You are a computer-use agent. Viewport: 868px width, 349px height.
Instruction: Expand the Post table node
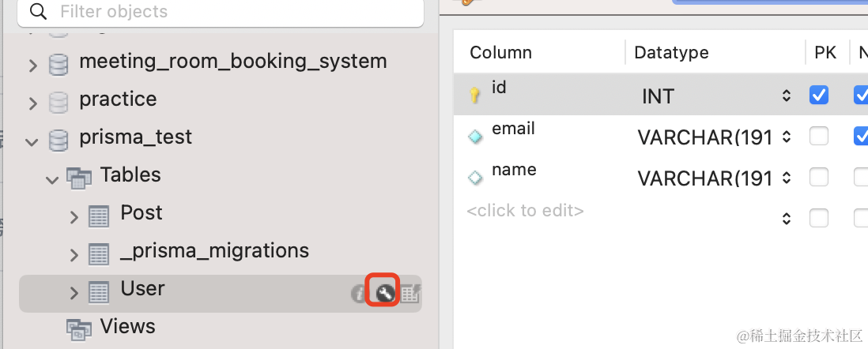[x=74, y=217]
